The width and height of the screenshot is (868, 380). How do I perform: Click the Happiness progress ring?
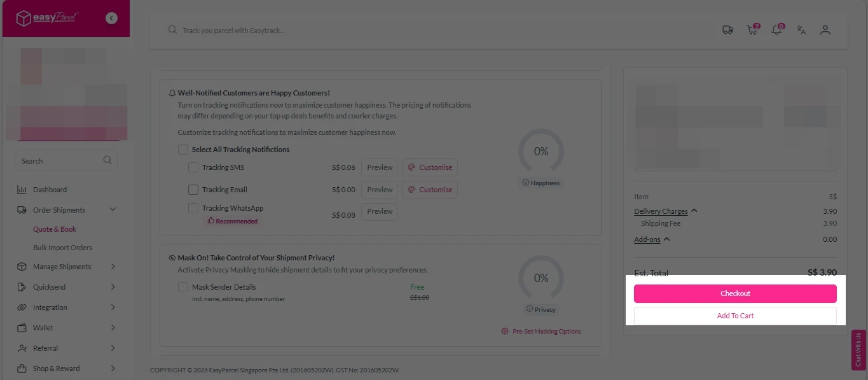click(x=541, y=151)
